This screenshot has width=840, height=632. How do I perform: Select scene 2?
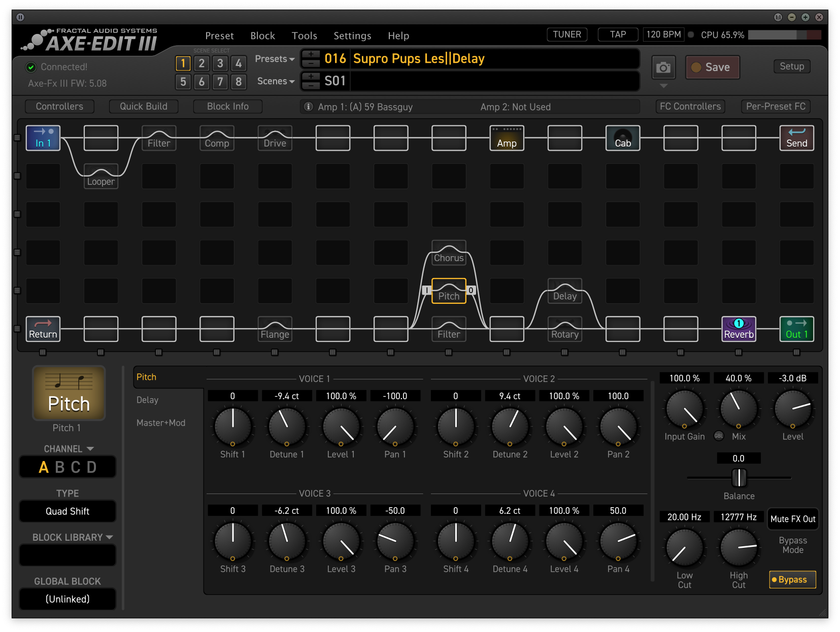click(x=201, y=63)
